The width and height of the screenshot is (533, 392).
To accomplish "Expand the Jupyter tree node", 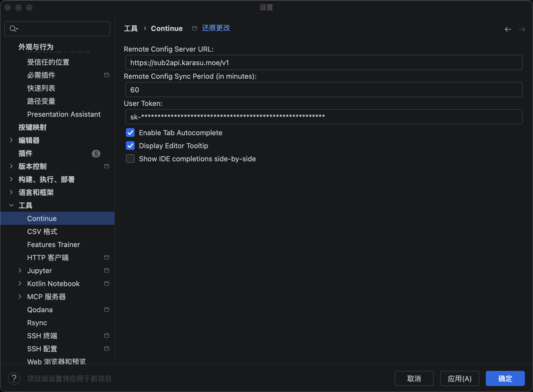I will 20,270.
